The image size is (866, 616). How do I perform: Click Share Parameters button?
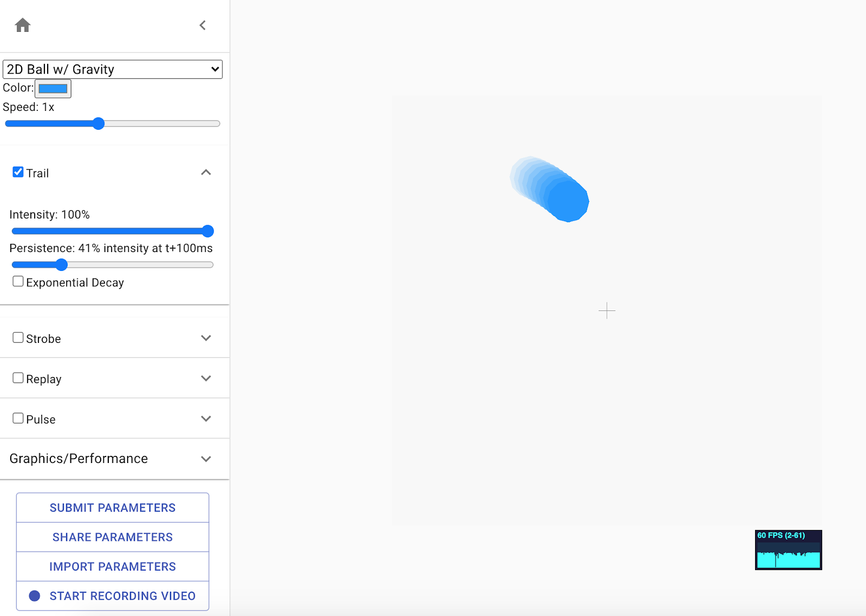click(113, 537)
